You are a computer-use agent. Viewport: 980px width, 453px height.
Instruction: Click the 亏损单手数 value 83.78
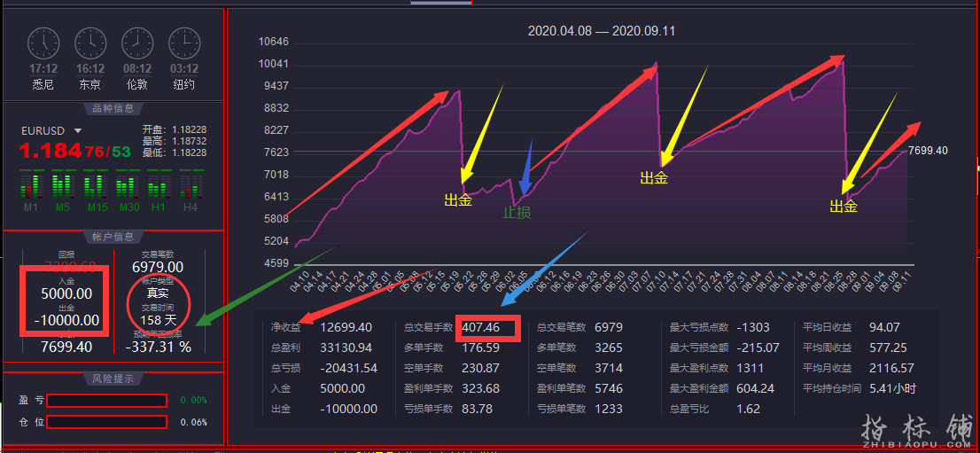tap(477, 410)
